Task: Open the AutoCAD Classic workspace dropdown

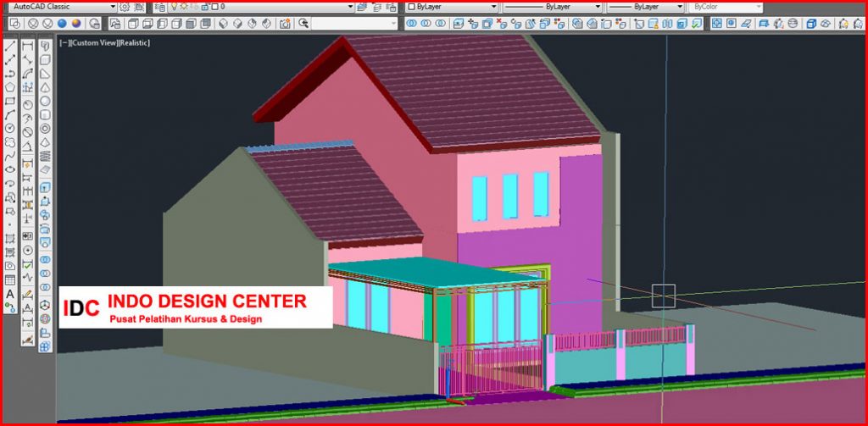Action: [x=113, y=7]
